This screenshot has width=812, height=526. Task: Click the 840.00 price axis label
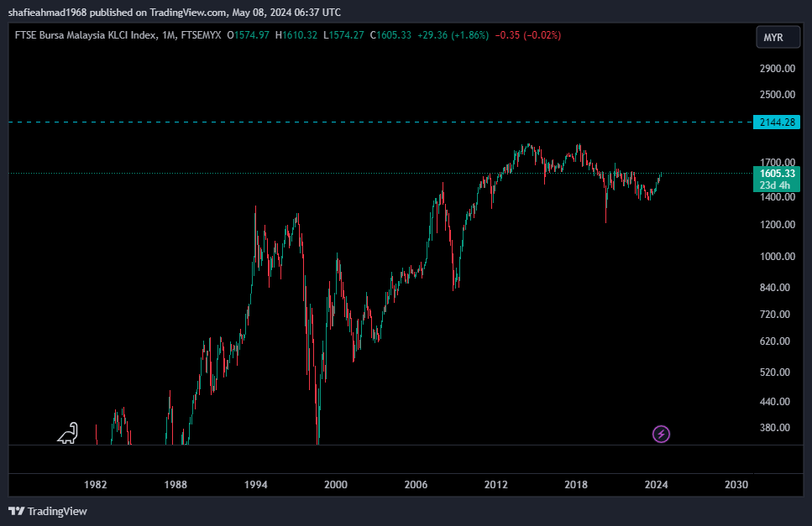[775, 288]
